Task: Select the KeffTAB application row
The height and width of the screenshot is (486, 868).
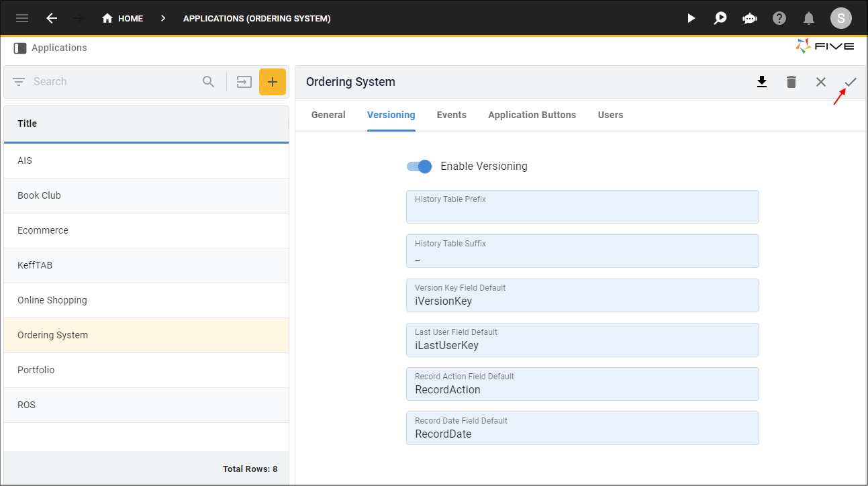Action: [x=146, y=265]
